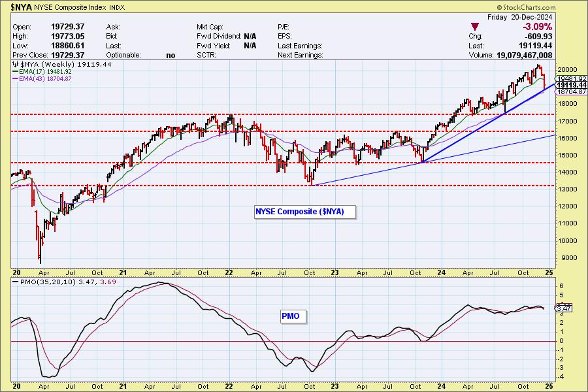Click the Volume value 19,079,467,008

click(x=524, y=55)
